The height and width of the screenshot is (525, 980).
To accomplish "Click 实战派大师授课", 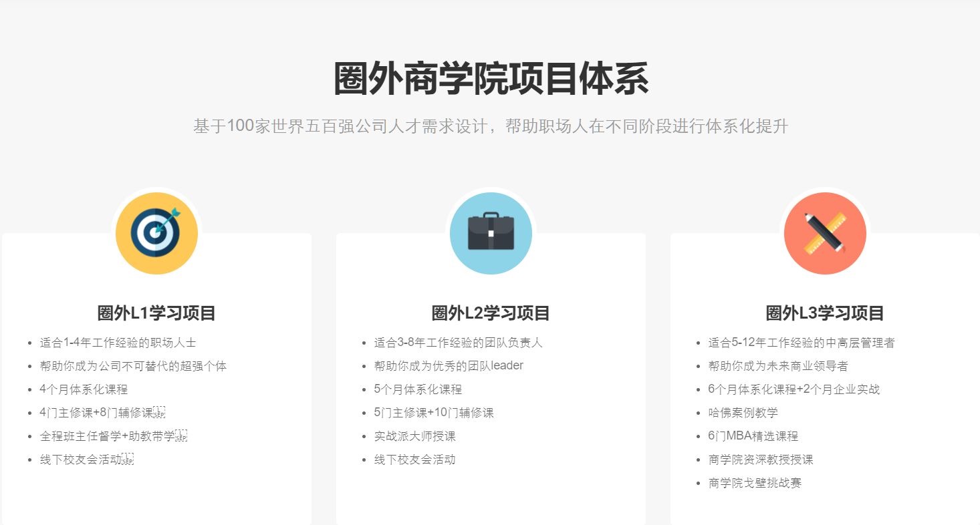I will (414, 436).
